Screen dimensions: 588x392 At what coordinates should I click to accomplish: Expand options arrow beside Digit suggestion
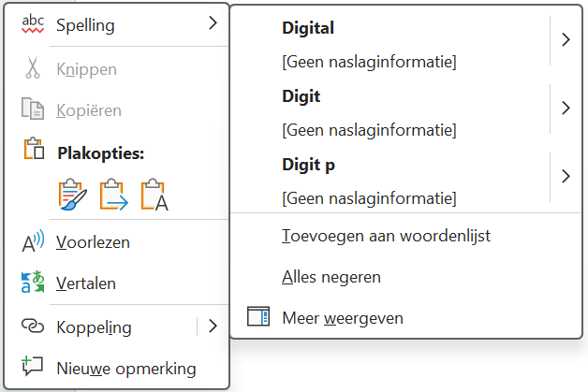pos(566,109)
